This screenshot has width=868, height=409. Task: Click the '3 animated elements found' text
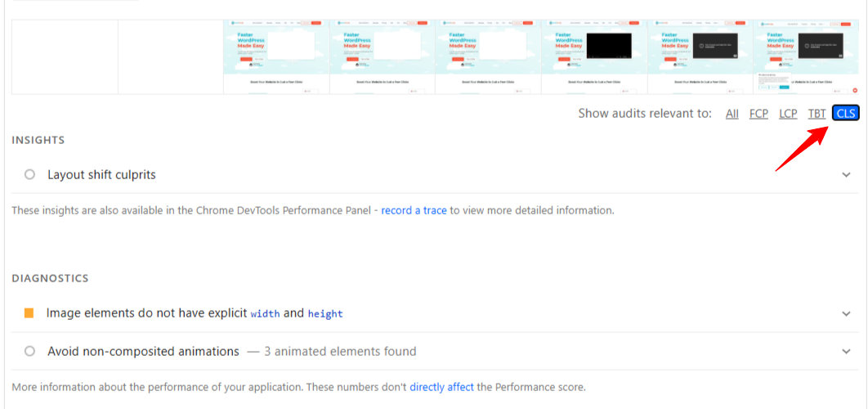(345, 352)
